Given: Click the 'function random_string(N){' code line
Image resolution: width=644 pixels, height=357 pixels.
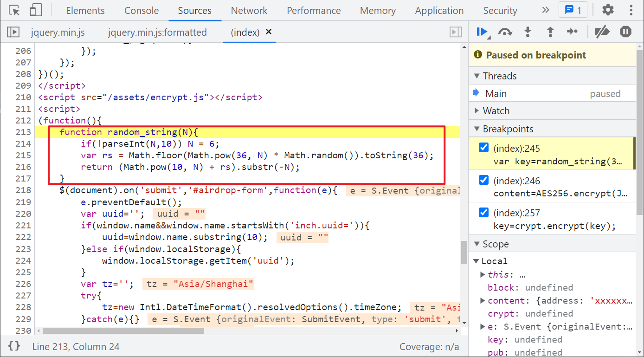Looking at the screenshot, I should (x=129, y=132).
